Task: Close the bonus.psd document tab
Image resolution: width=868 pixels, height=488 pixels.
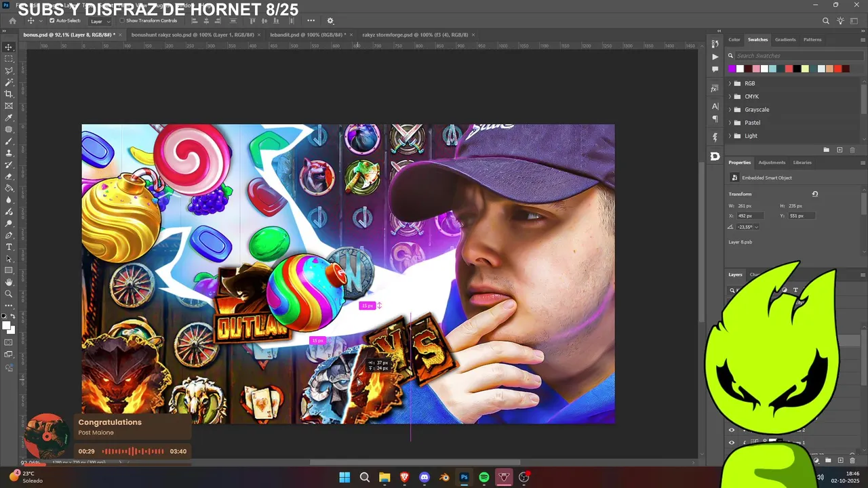Action: (x=120, y=35)
